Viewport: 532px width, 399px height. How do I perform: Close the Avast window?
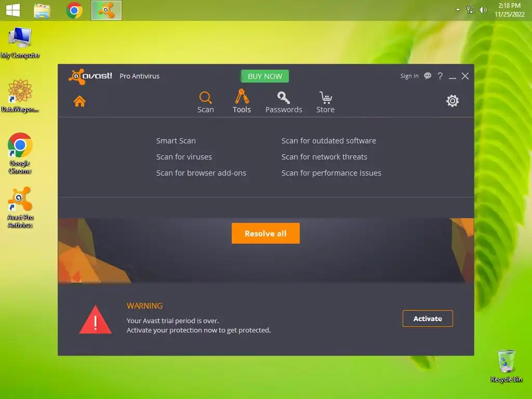(x=465, y=76)
